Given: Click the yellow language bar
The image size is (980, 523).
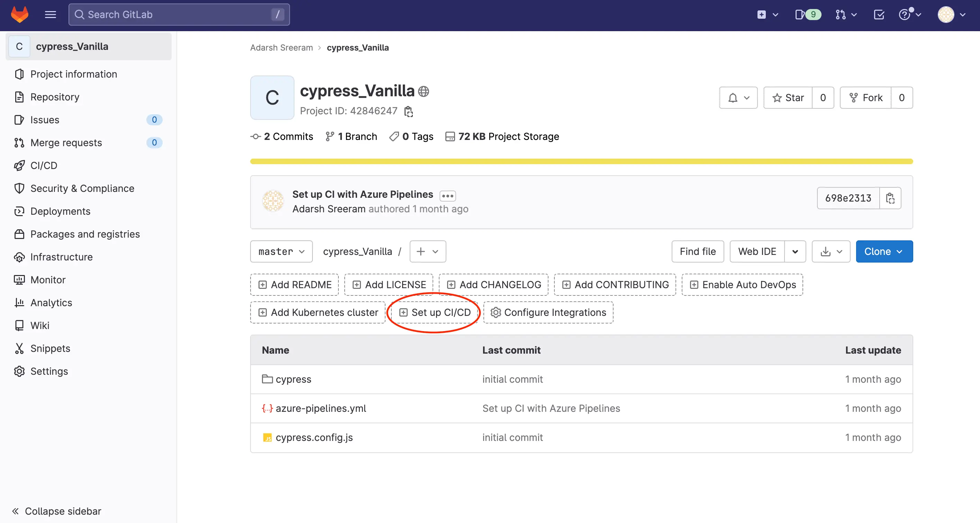Looking at the screenshot, I should tap(581, 161).
